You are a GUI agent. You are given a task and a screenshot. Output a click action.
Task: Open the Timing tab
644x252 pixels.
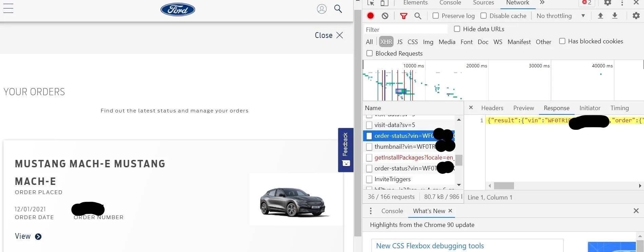click(x=620, y=108)
